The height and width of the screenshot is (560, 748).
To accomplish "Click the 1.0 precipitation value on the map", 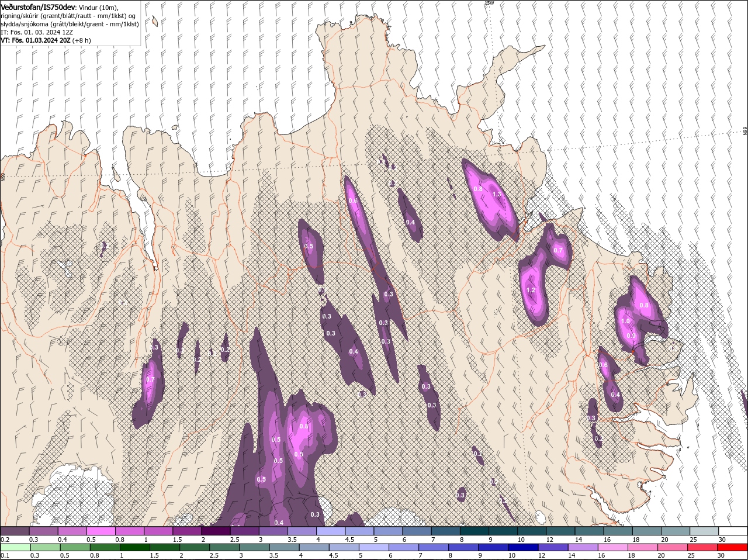I will coord(625,321).
